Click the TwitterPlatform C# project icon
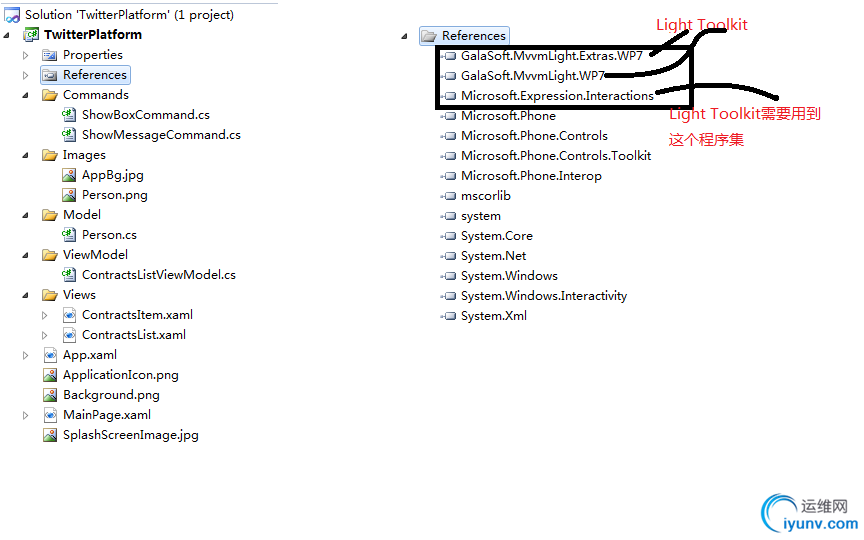The height and width of the screenshot is (540, 864). pyautogui.click(x=31, y=35)
